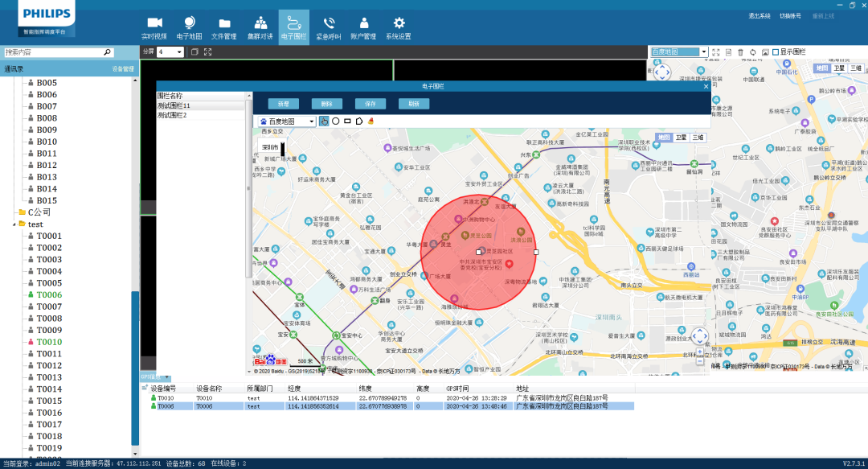The height and width of the screenshot is (469, 868).
Task: Click 退出系统 exit system
Action: (759, 16)
